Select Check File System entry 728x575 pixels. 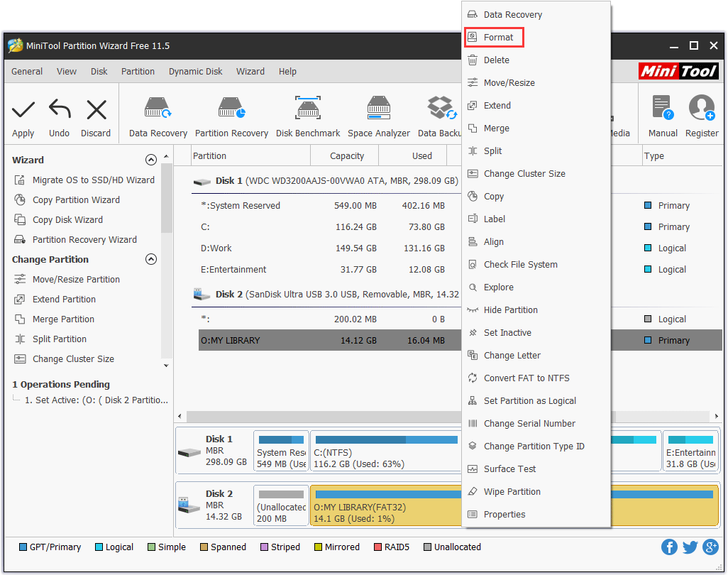pyautogui.click(x=536, y=265)
